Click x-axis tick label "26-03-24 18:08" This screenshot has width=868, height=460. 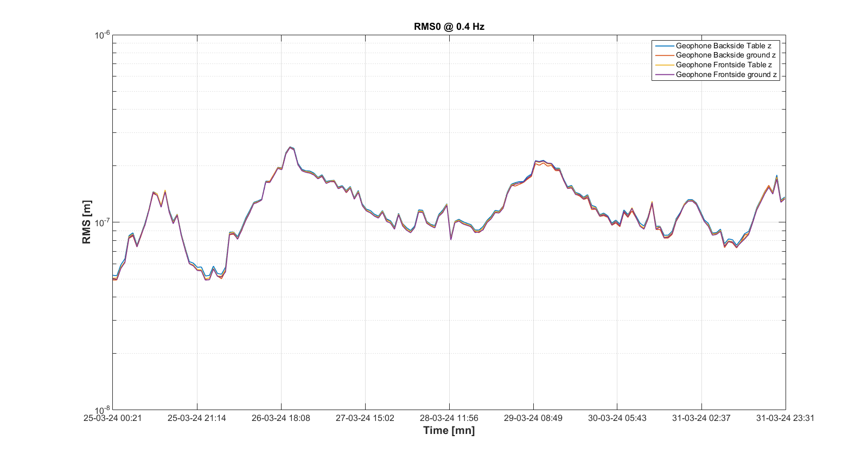(x=280, y=418)
